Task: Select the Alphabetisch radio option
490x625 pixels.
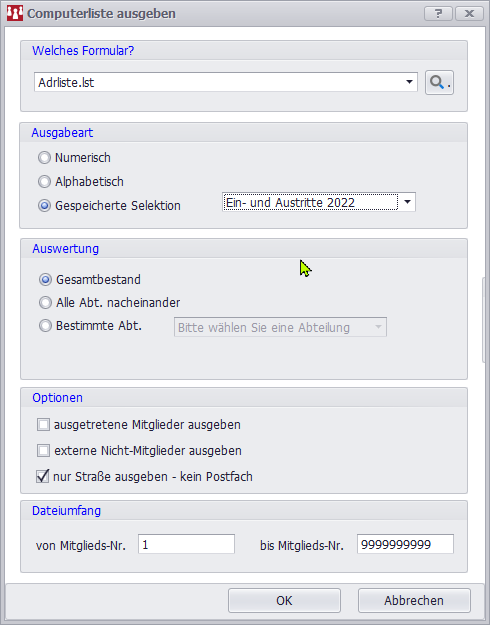Action: [44, 182]
